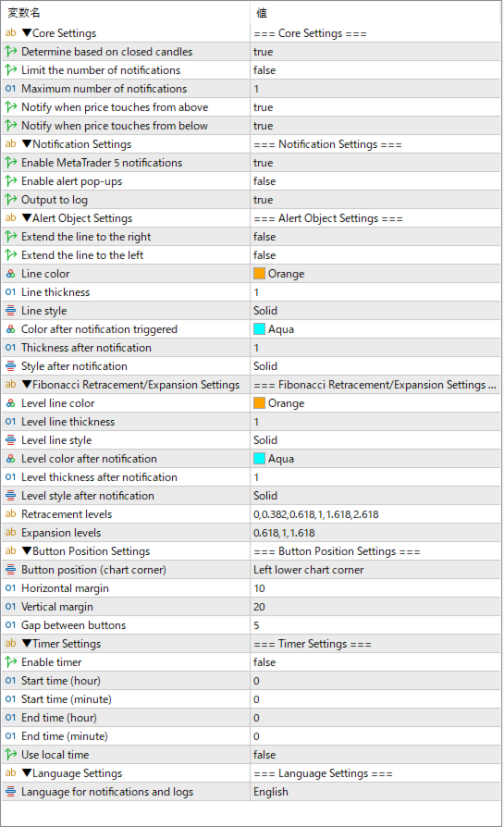Click the boolean icon beside Output to log
504x827 pixels.
[10, 200]
